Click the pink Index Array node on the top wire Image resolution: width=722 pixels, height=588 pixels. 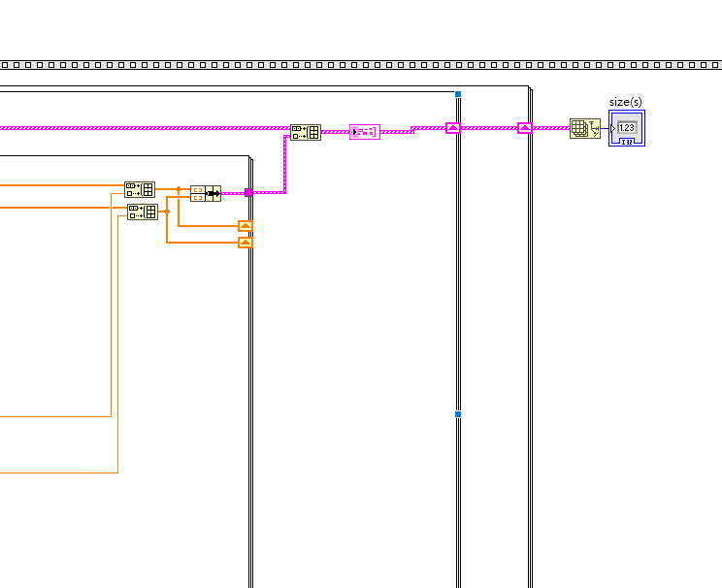click(306, 132)
